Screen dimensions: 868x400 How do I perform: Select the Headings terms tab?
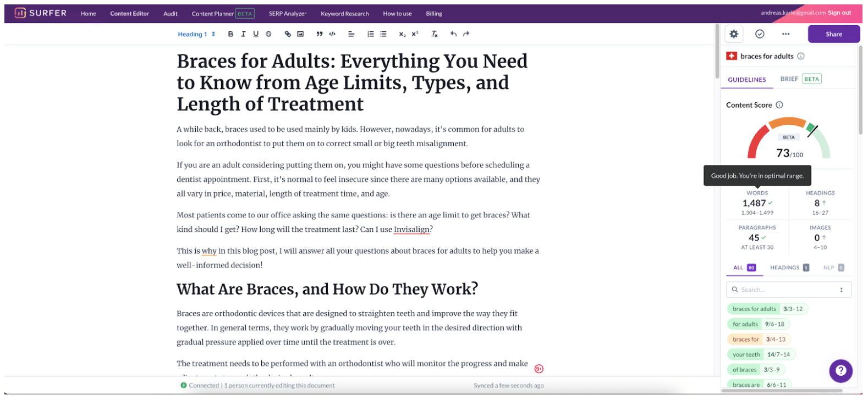tap(789, 268)
